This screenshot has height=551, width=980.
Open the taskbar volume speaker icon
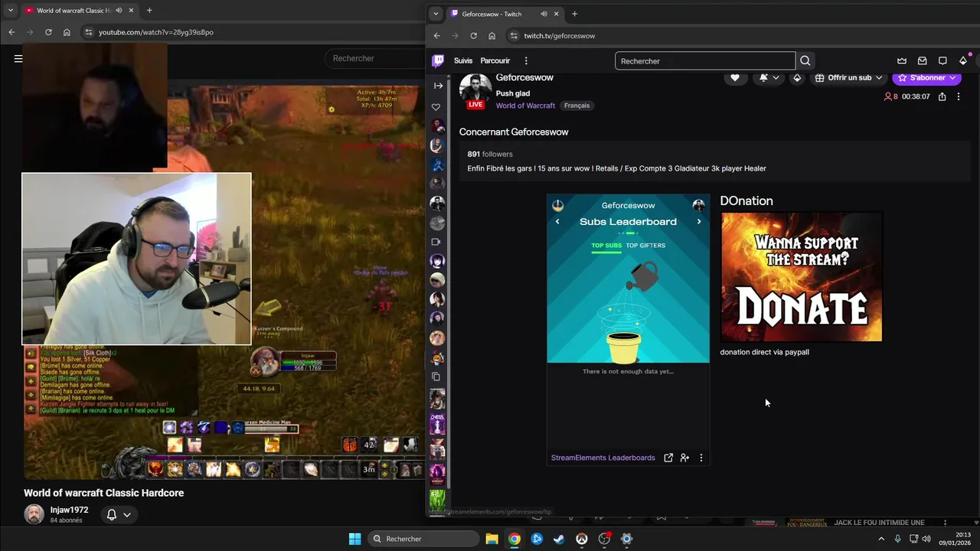926,539
